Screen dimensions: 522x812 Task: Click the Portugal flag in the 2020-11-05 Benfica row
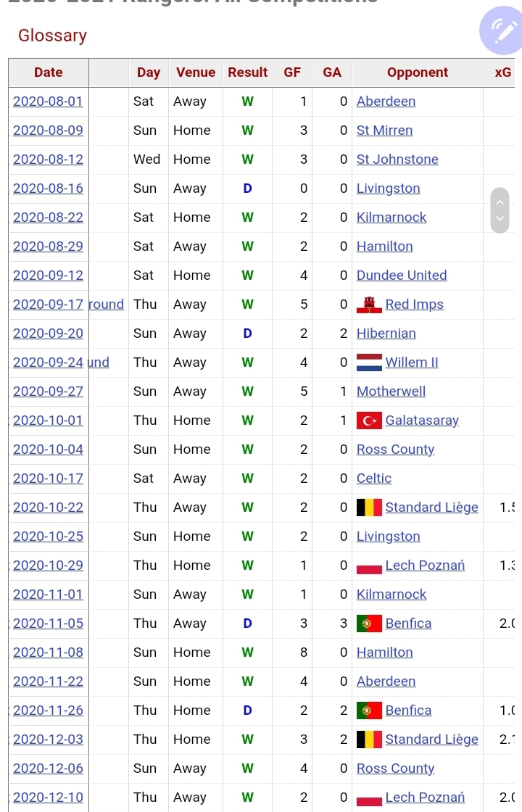click(369, 623)
